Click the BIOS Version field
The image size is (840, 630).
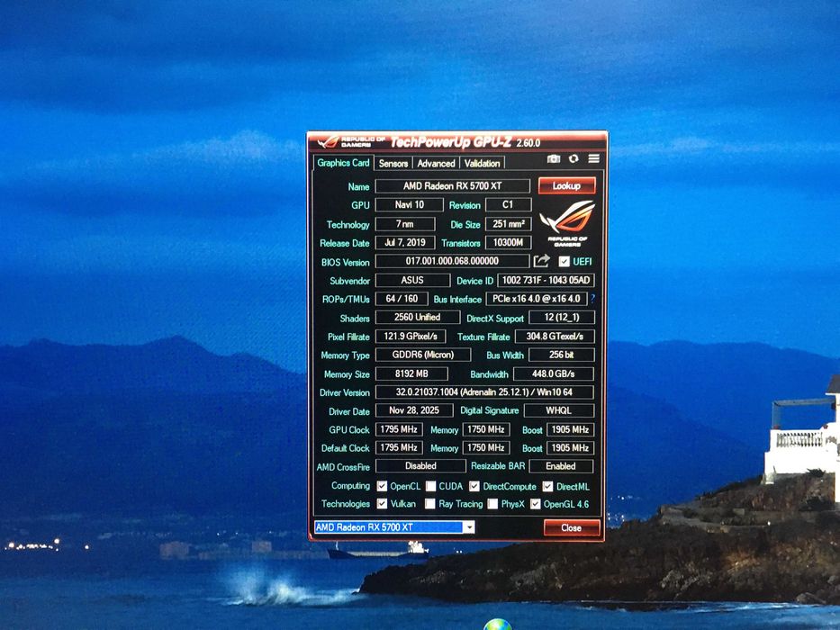452,261
